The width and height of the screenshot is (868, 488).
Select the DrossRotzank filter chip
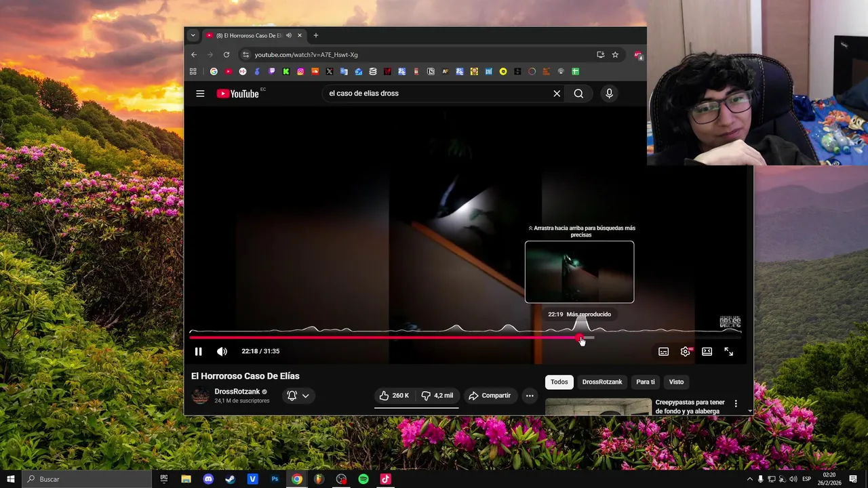[602, 382]
